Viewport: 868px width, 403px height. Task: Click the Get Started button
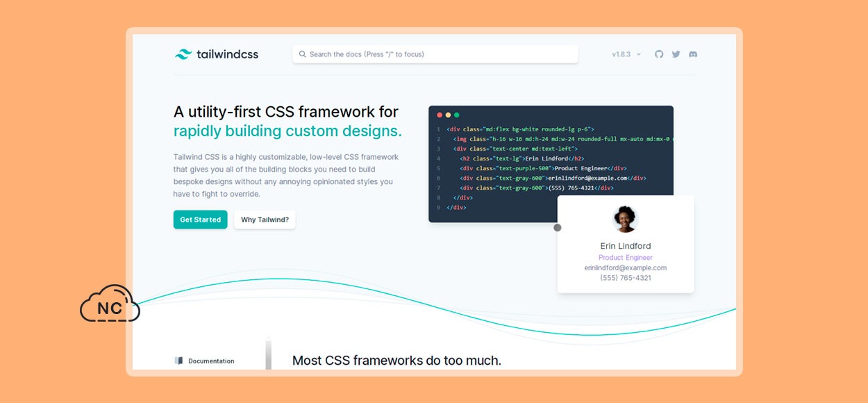(201, 220)
